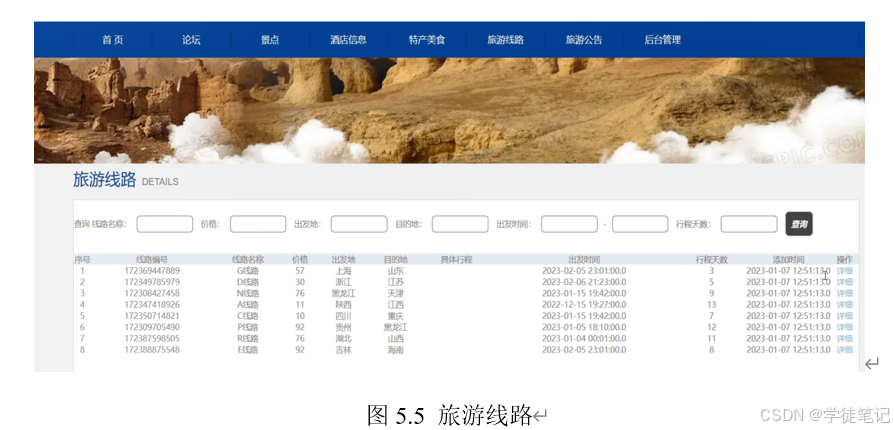Click the P线路 name cell
This screenshot has height=430, width=894.
pos(248,327)
